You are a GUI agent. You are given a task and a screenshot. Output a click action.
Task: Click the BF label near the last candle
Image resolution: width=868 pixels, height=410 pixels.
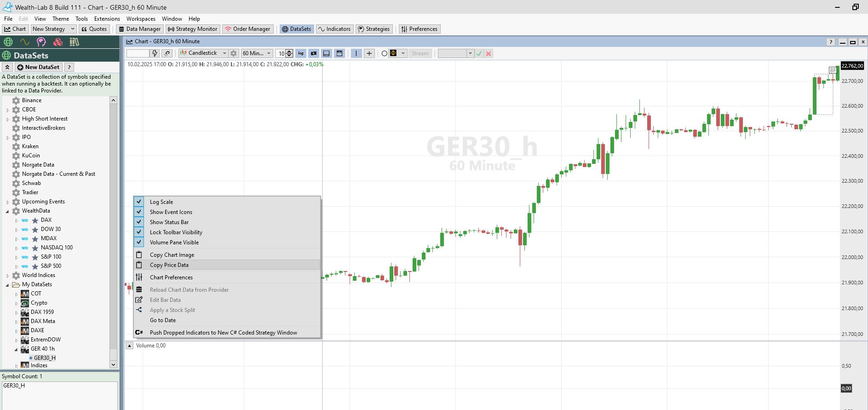pyautogui.click(x=833, y=70)
